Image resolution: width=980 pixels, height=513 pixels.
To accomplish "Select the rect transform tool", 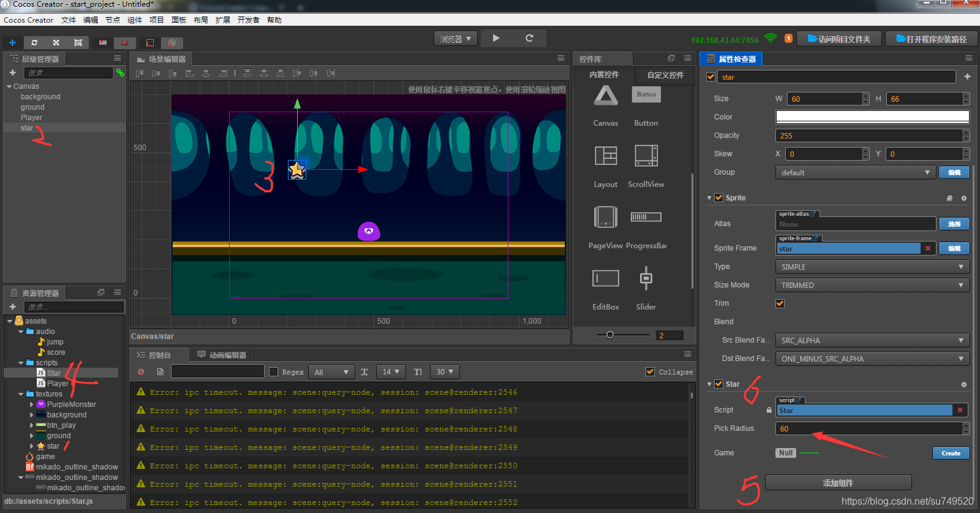I will (x=78, y=43).
